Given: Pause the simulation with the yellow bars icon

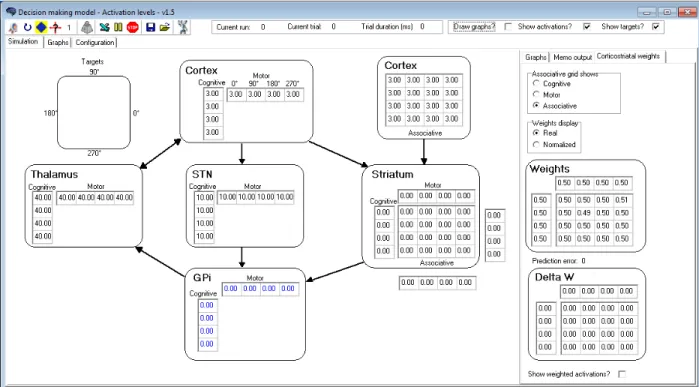Looking at the screenshot, I should 118,28.
